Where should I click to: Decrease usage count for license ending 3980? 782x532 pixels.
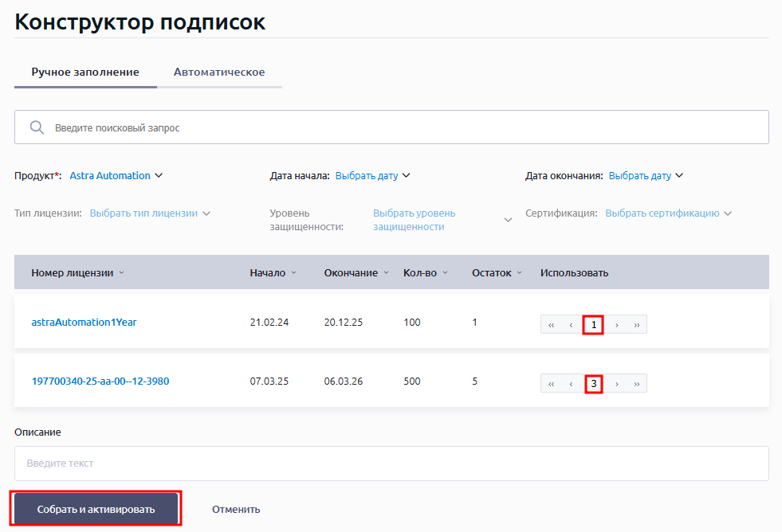click(x=571, y=384)
